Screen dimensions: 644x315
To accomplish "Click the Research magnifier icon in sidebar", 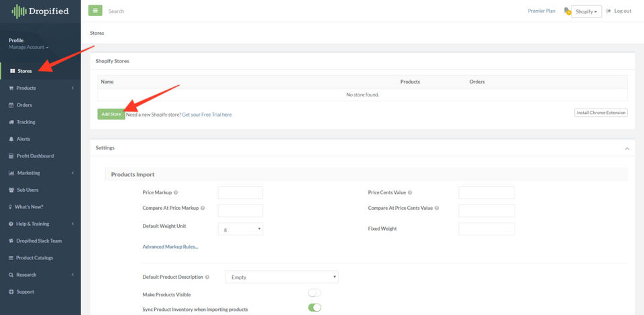I will 11,275.
